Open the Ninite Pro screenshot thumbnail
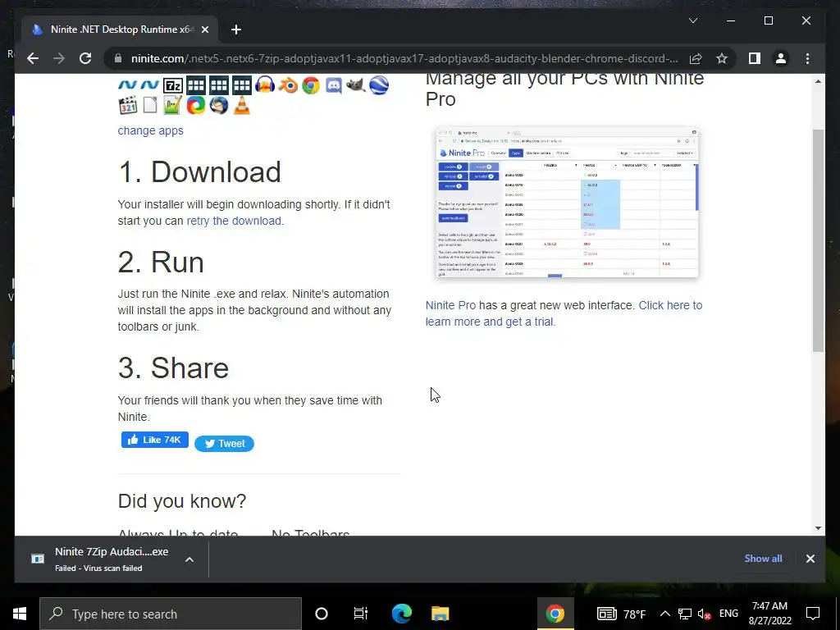 567,203
